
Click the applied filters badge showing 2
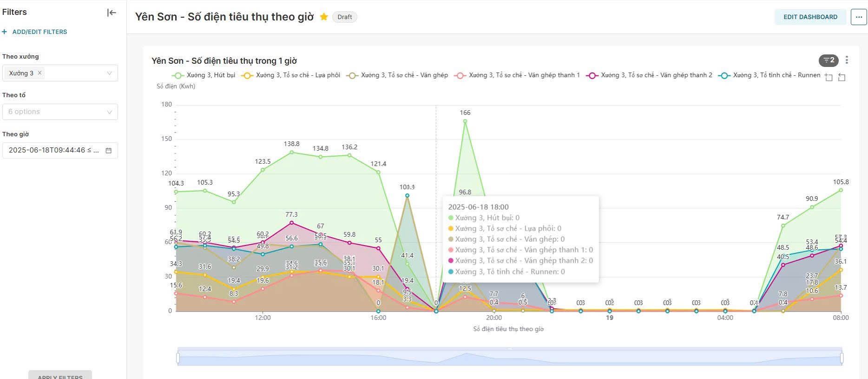point(828,60)
